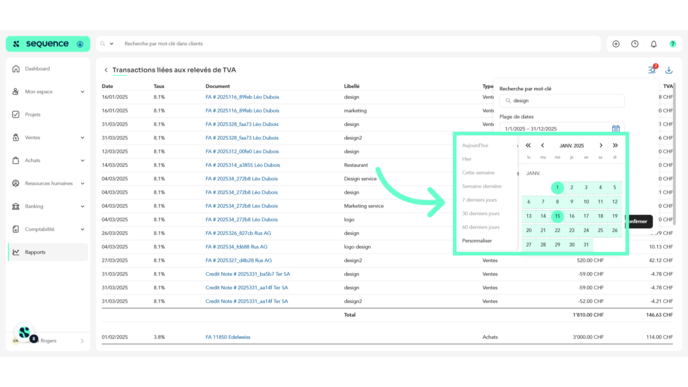The height and width of the screenshot is (387, 688).
Task: Click the Restaurant label cell
Action: click(x=356, y=165)
